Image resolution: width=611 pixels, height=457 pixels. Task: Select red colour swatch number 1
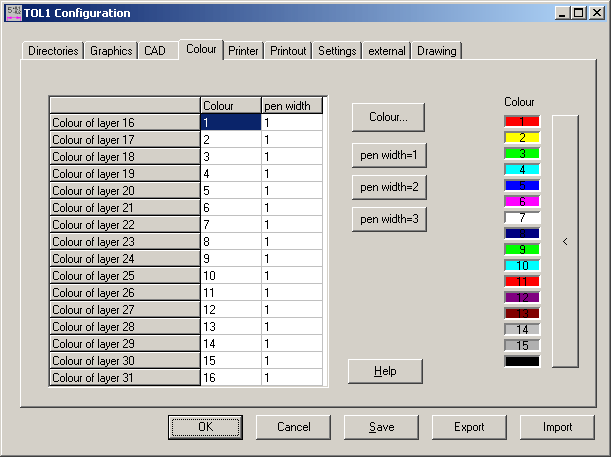[x=521, y=121]
